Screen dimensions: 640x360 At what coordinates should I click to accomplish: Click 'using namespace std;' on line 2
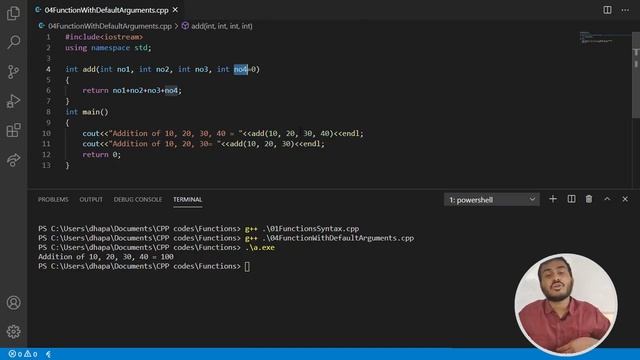coord(108,47)
